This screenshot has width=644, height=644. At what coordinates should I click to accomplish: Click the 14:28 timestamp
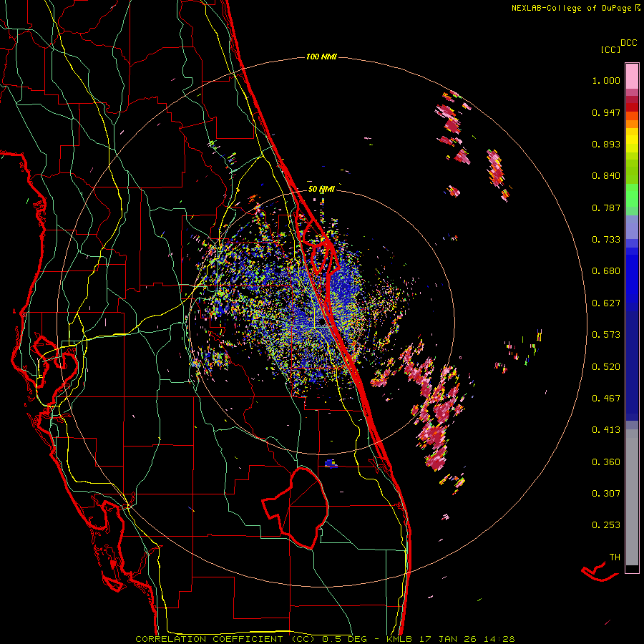(498, 639)
